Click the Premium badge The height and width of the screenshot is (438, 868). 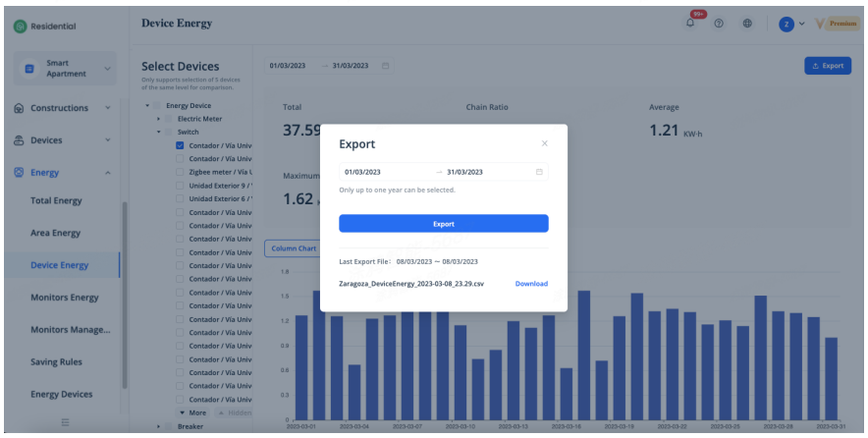click(838, 24)
